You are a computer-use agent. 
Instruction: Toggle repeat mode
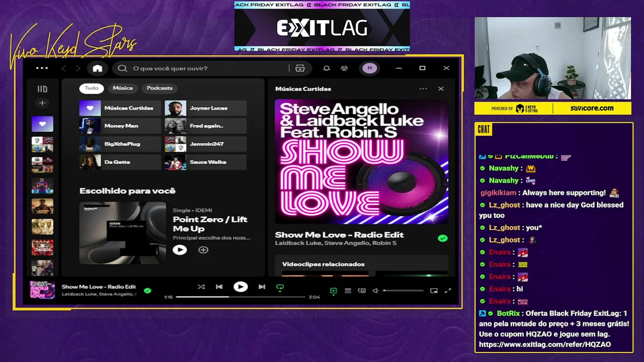280,288
